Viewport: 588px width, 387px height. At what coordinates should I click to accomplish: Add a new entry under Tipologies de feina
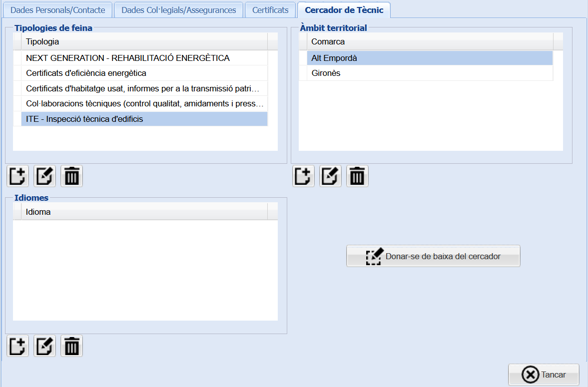click(17, 176)
